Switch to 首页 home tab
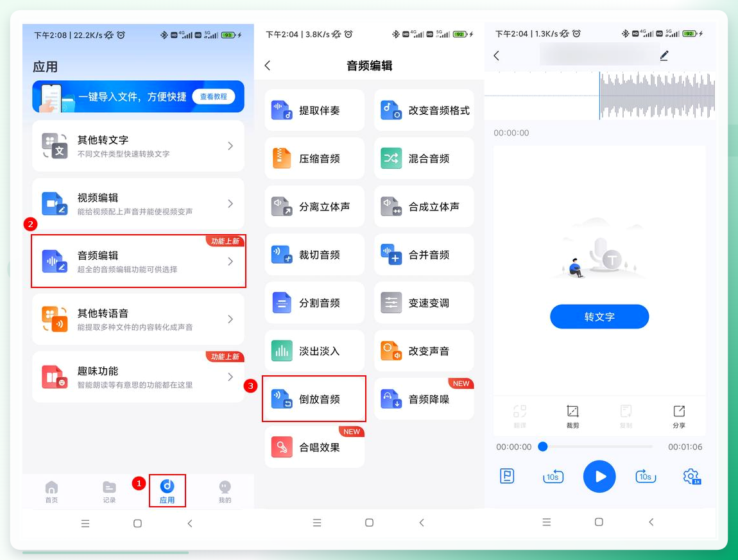The image size is (738, 560). pos(51,492)
